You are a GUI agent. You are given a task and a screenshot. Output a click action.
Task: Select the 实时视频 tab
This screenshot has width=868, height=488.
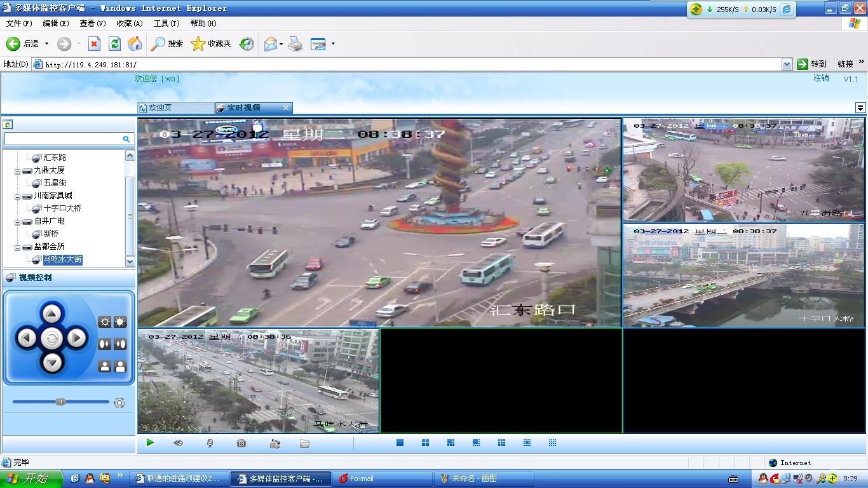tap(254, 108)
